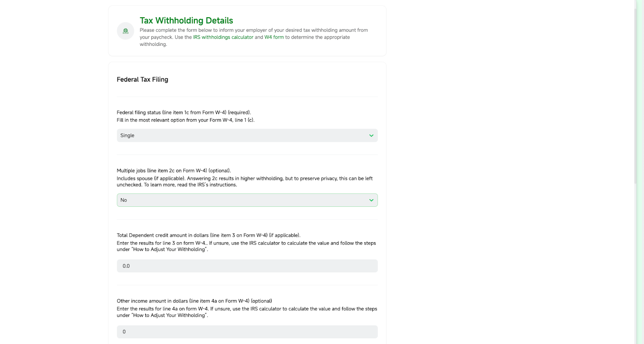Click the chevron arrow in the No dropdown
The height and width of the screenshot is (344, 644).
click(x=371, y=200)
